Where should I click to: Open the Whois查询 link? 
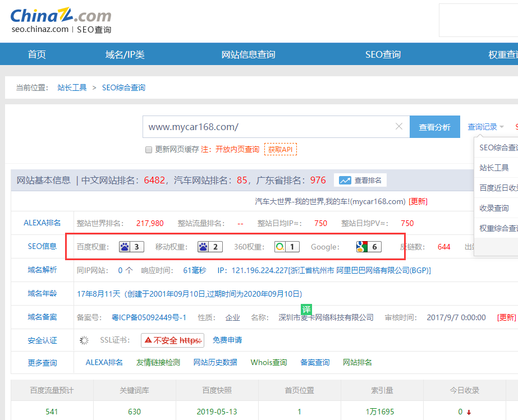point(269,362)
